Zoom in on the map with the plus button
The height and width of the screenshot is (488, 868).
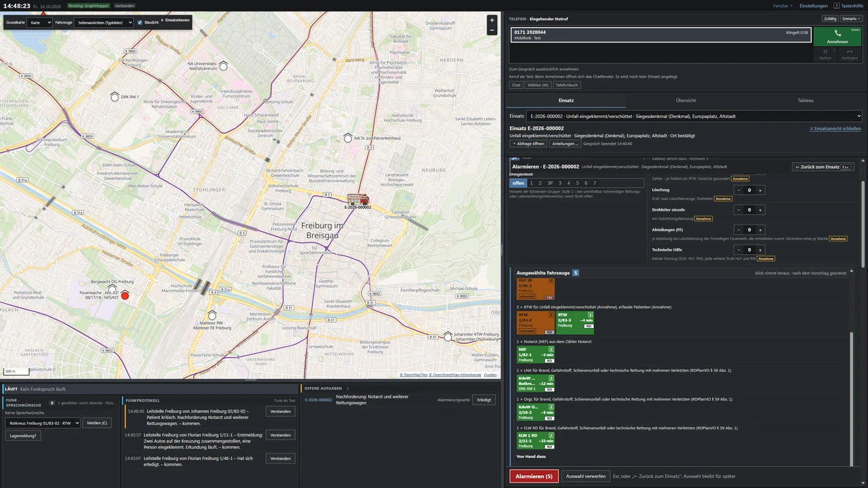[x=492, y=20]
